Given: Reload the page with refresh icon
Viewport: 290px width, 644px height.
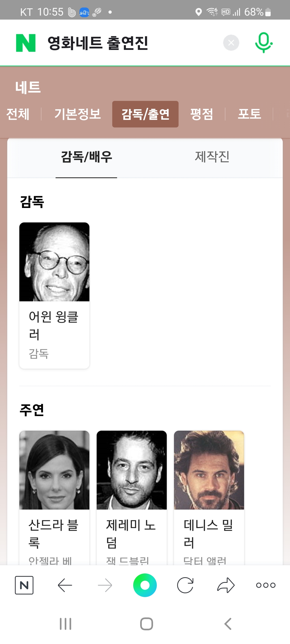Looking at the screenshot, I should coord(185,585).
